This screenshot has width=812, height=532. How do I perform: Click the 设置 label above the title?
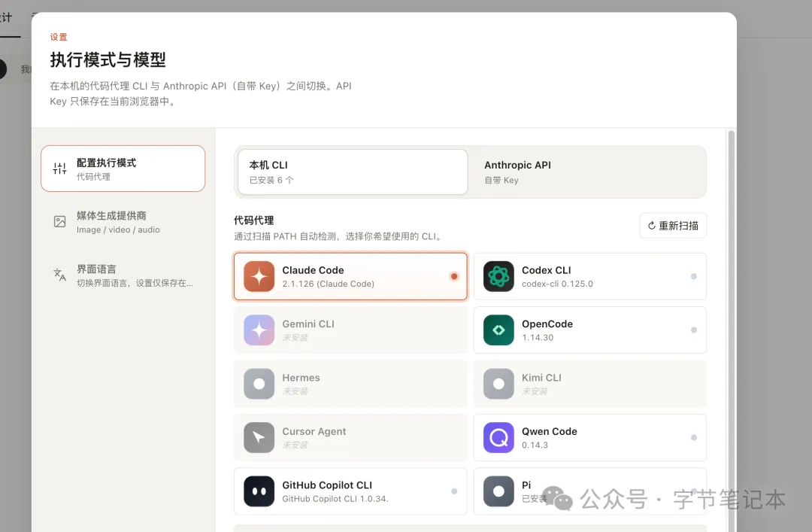[59, 37]
